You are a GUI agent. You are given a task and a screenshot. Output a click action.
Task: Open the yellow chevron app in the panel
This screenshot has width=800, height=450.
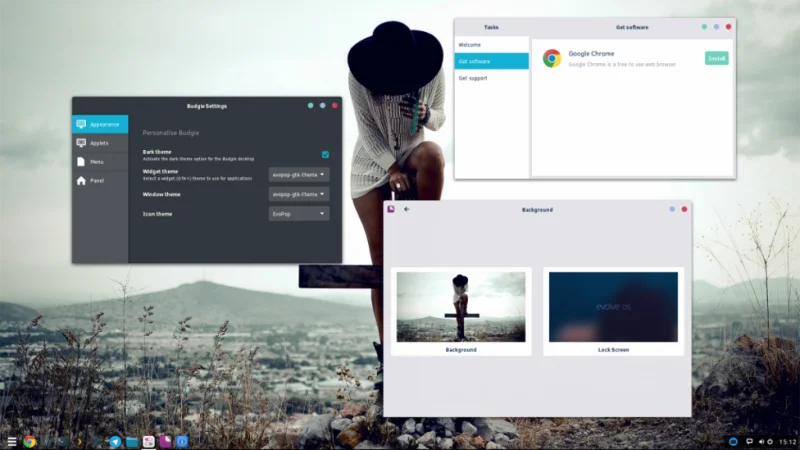click(x=79, y=442)
